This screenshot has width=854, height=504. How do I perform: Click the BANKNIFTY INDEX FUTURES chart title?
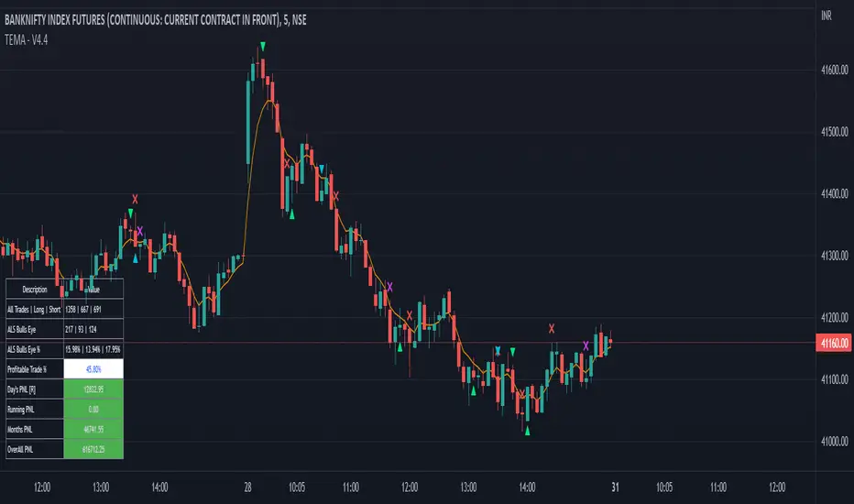(155, 20)
